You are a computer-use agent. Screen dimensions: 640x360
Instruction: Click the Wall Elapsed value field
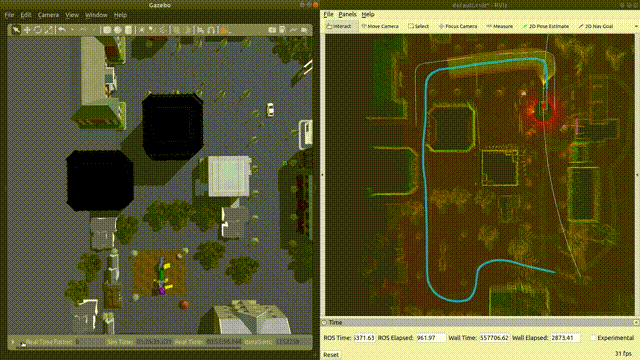[565, 338]
